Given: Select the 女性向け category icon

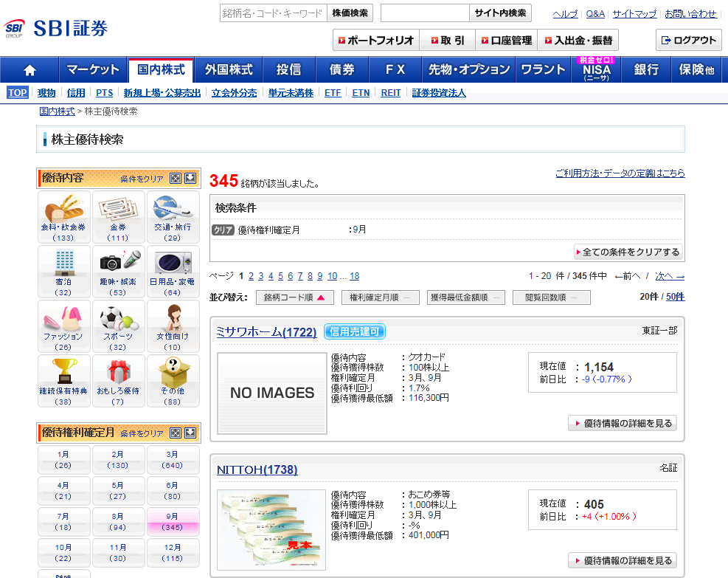Looking at the screenshot, I should tap(173, 326).
